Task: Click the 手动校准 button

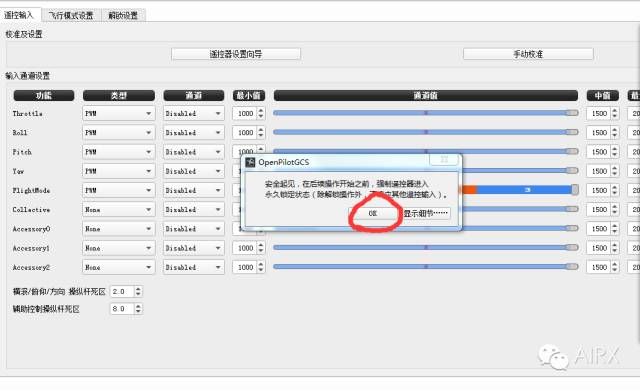Action: [528, 54]
